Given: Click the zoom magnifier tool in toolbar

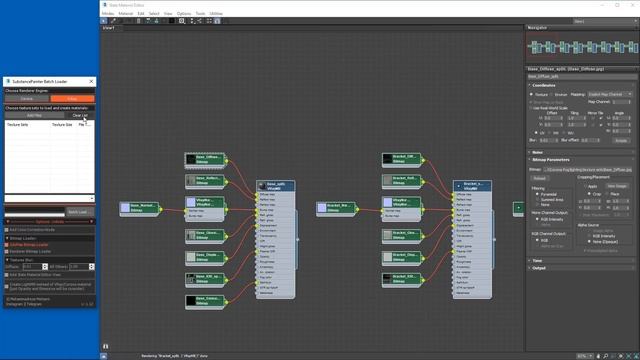Looking at the screenshot, I should (x=182, y=20).
